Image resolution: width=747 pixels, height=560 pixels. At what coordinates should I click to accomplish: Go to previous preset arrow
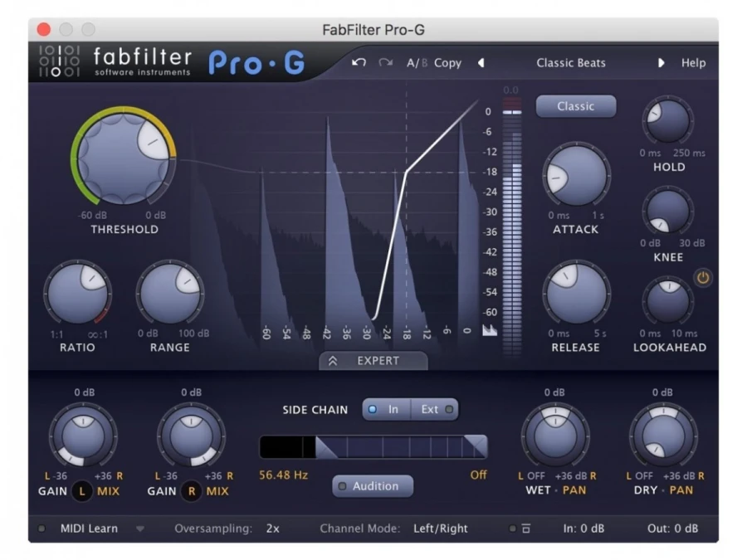point(481,63)
